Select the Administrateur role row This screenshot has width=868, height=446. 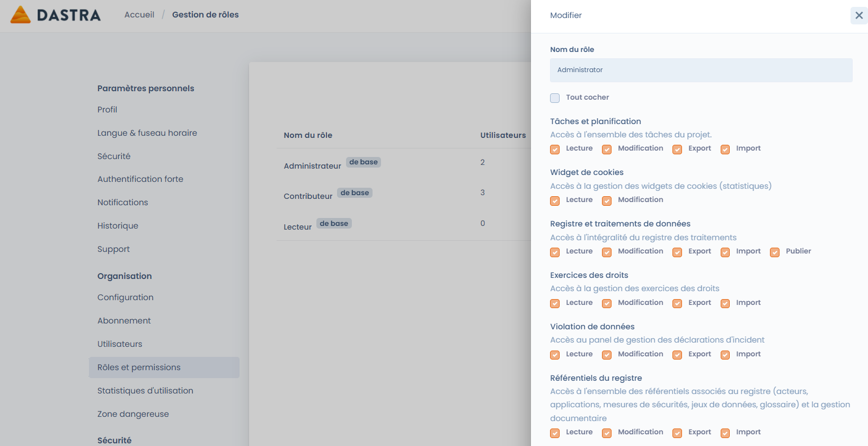[312, 166]
